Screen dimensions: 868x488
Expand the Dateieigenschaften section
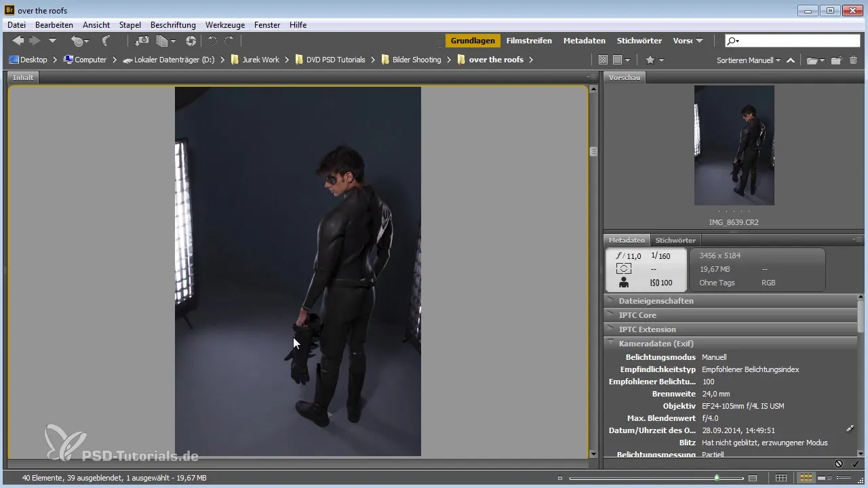pos(656,301)
